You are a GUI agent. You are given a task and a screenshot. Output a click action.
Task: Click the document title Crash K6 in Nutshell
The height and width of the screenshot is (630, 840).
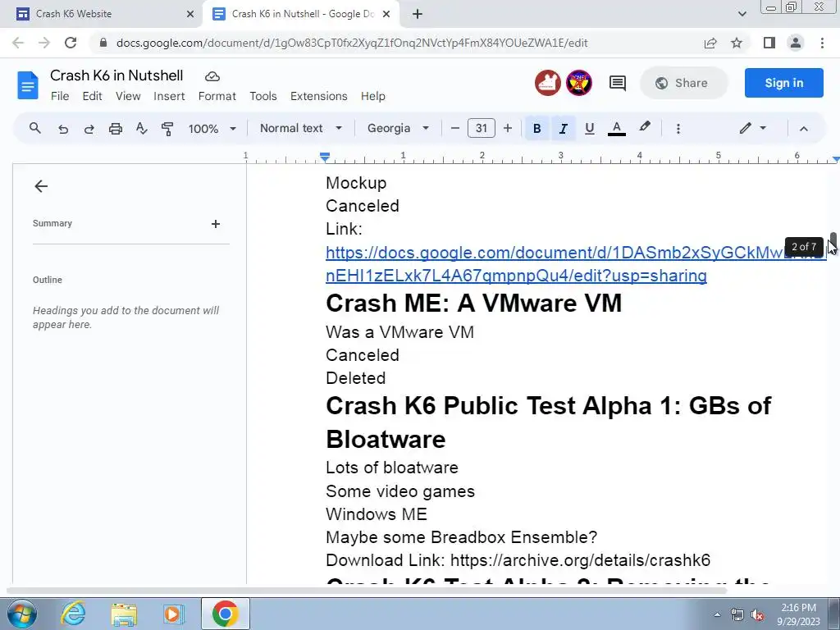click(x=116, y=75)
